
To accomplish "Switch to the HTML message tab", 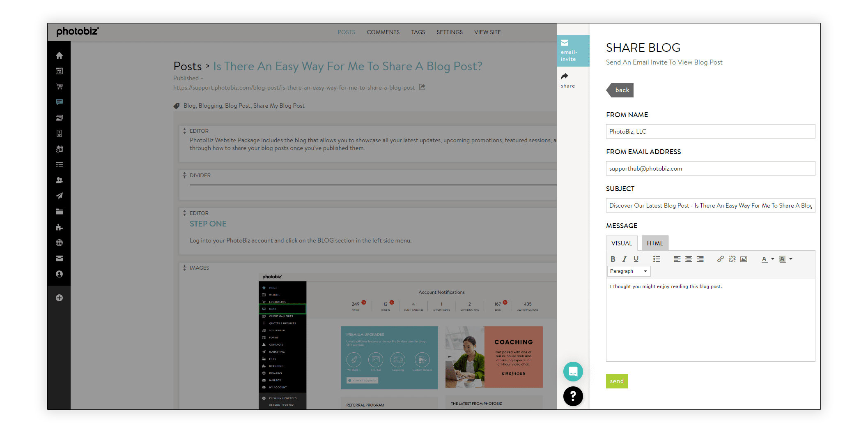I will [654, 243].
